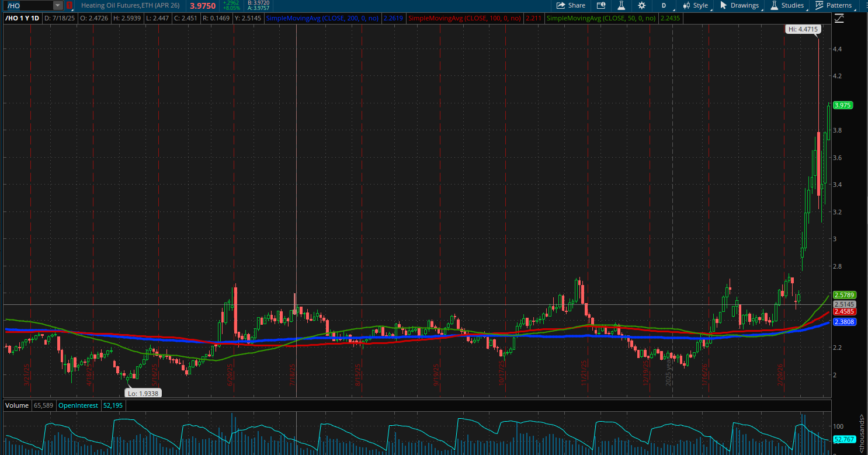868x455 pixels.
Task: Click the maximize chart arrow icon
Action: (x=840, y=18)
